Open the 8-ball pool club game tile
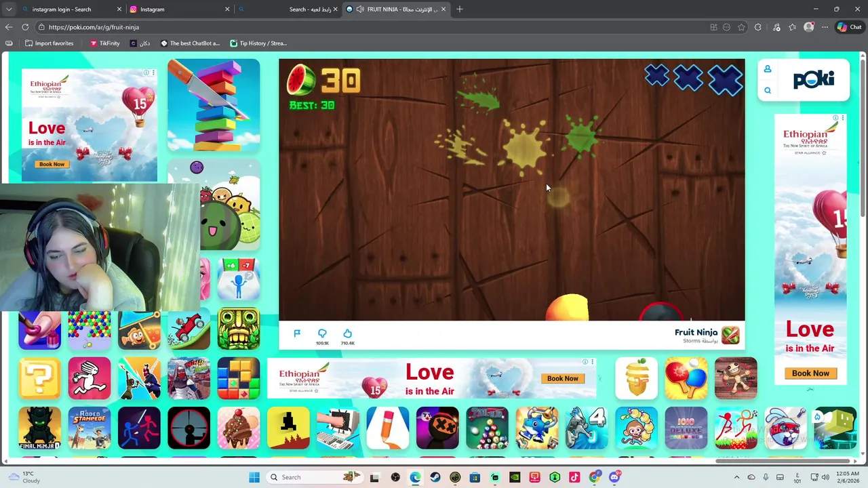 [x=487, y=428]
